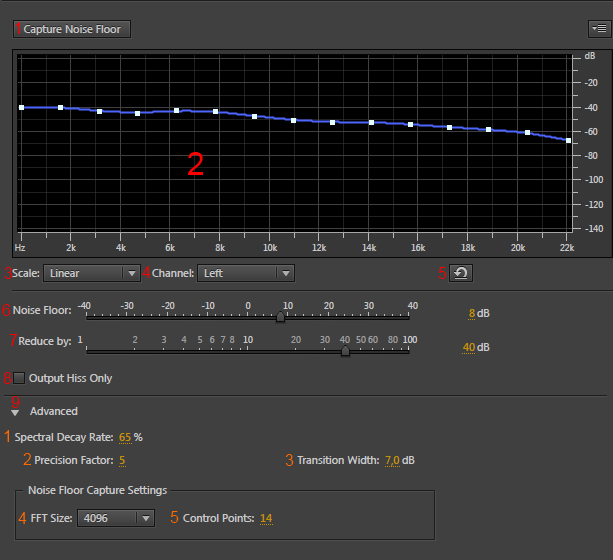This screenshot has width=613, height=560.
Task: Click the Precision Factor value 5
Action: click(122, 460)
